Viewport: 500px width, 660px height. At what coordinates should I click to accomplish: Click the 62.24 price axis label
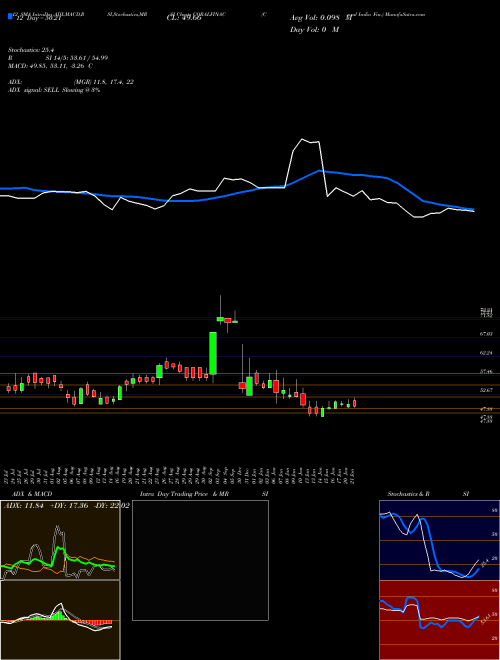(486, 353)
